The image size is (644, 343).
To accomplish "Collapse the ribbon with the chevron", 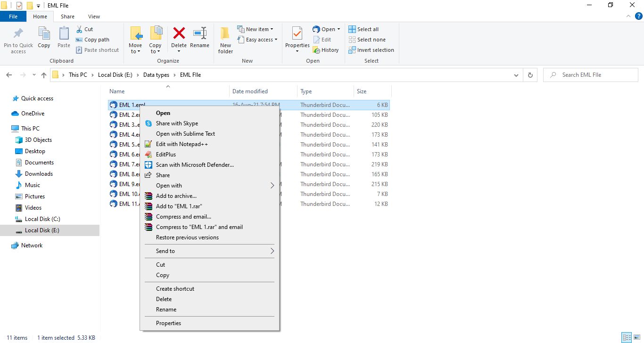I will 629,16.
